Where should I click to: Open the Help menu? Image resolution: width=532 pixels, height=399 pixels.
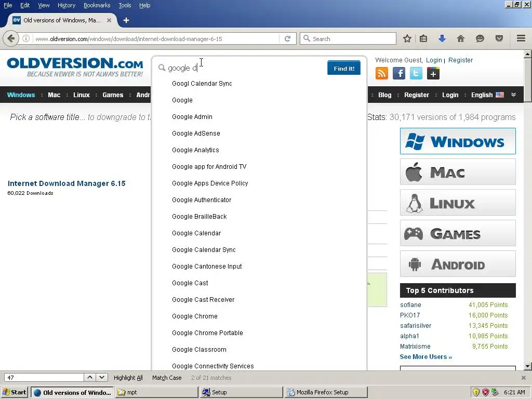coord(145,5)
